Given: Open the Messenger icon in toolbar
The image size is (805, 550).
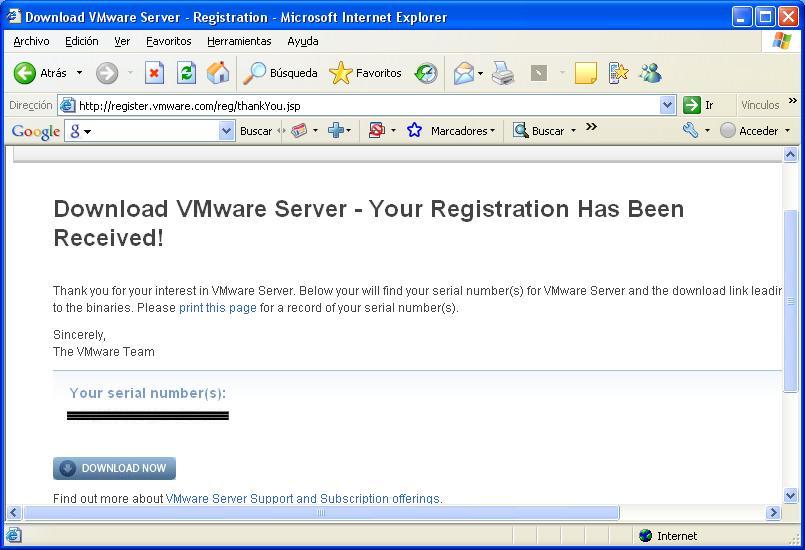Looking at the screenshot, I should (650, 73).
